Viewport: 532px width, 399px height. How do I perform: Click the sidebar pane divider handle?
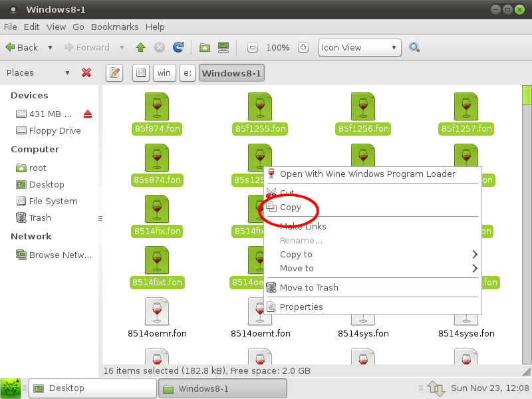[100, 218]
